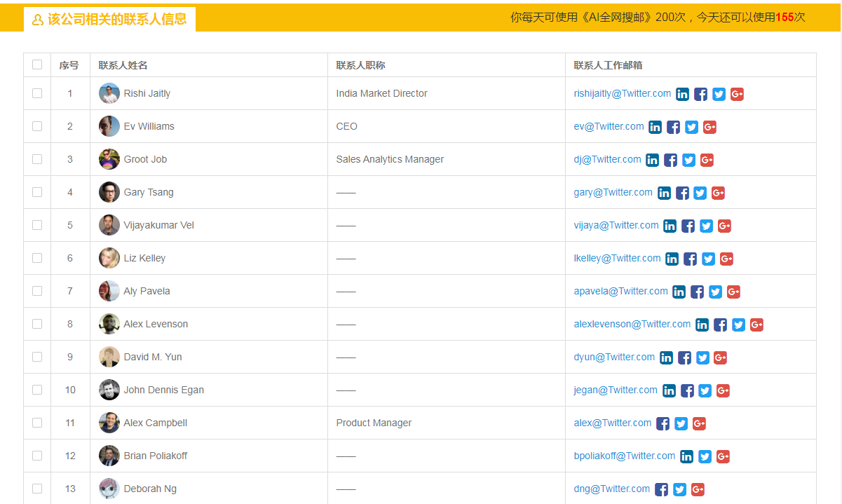The width and height of the screenshot is (842, 504).
Task: Open Vijayakumar Vel's Google+ icon
Action: pyautogui.click(x=724, y=226)
